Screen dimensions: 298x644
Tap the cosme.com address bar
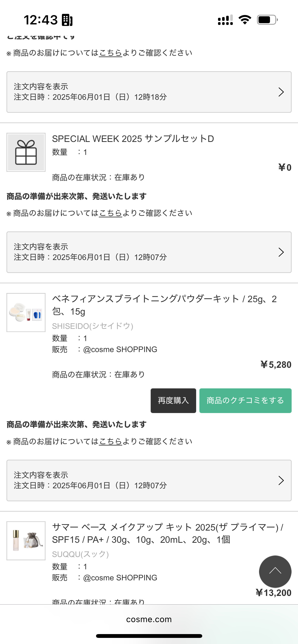click(149, 619)
